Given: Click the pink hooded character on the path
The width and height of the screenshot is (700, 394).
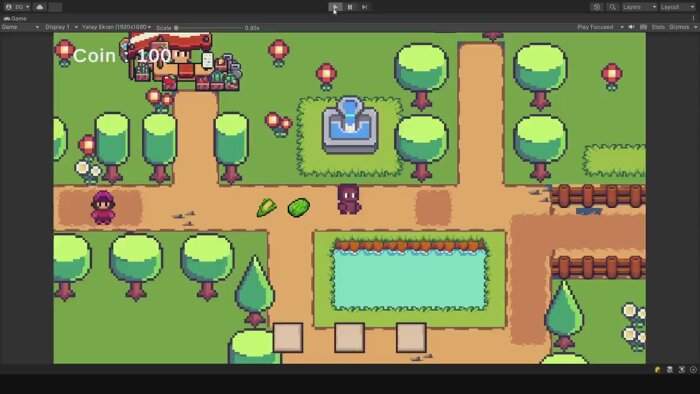Looking at the screenshot, I should click(103, 207).
